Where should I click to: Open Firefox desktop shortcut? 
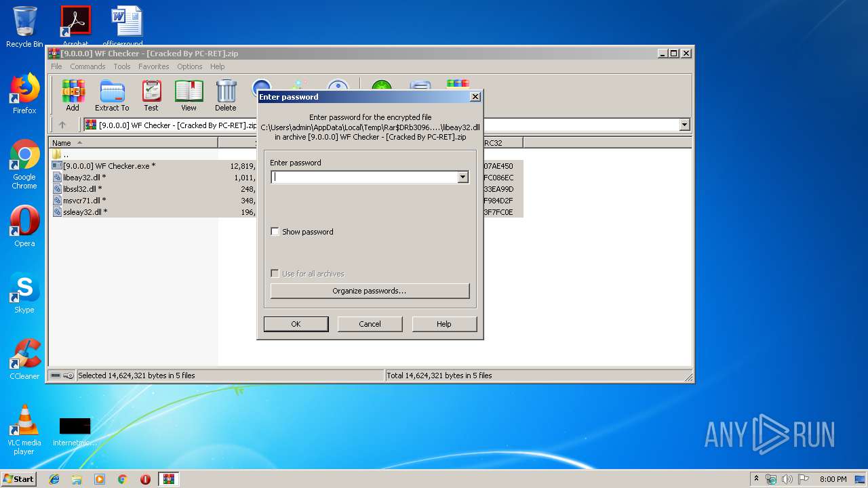pos(24,94)
